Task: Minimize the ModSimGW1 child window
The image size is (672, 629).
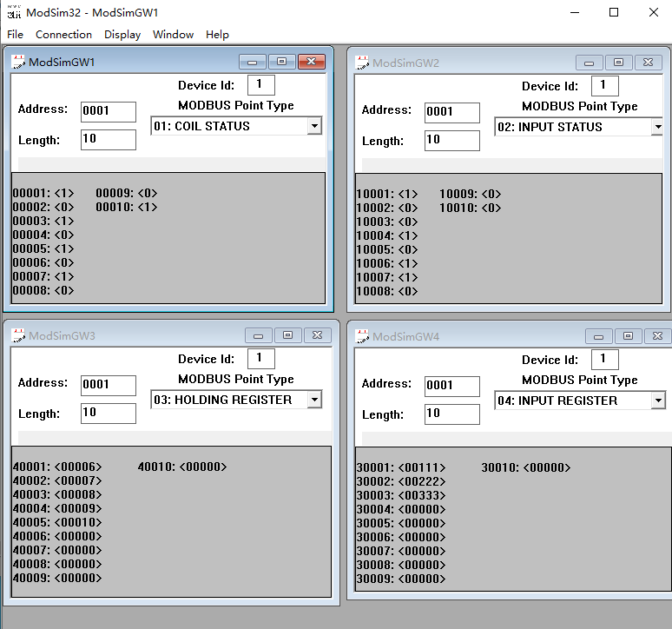Action: (253, 63)
